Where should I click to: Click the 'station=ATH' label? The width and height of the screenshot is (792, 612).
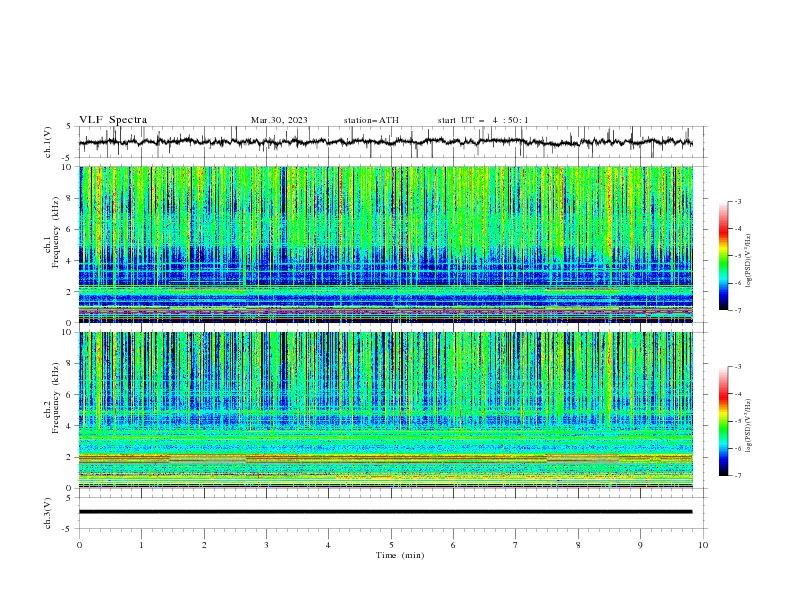[371, 120]
